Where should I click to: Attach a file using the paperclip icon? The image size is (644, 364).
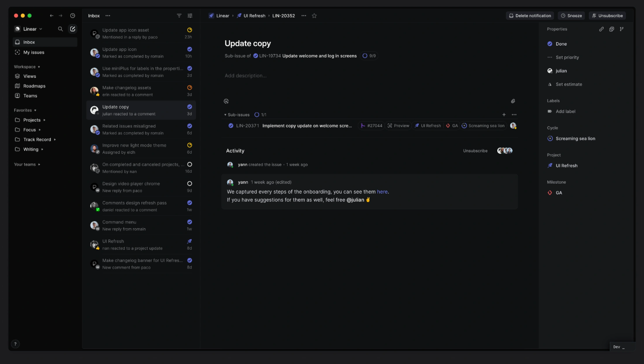click(x=512, y=101)
